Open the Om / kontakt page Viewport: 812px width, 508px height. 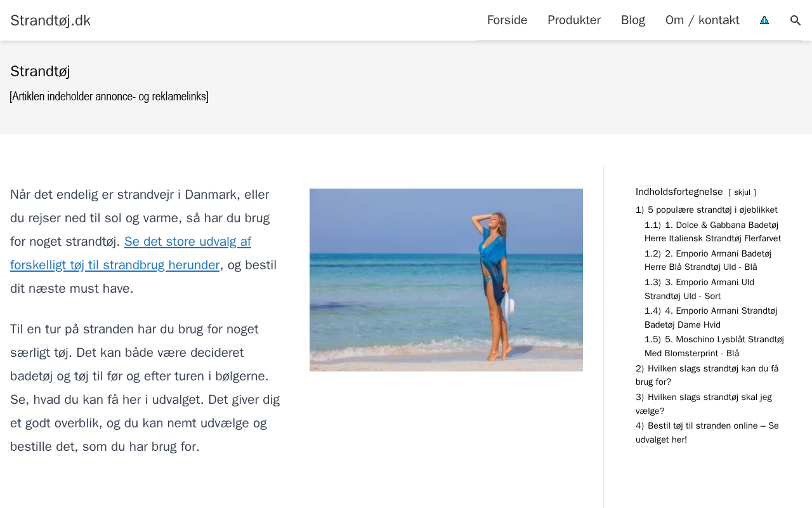click(702, 20)
